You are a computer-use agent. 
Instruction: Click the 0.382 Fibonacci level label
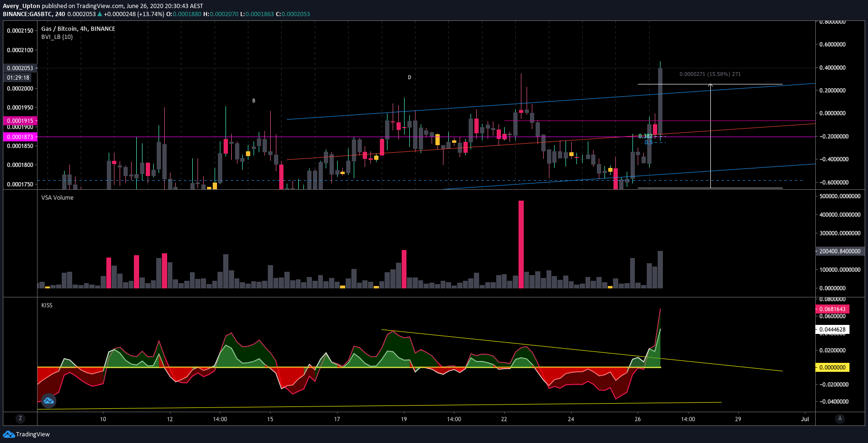pos(645,136)
